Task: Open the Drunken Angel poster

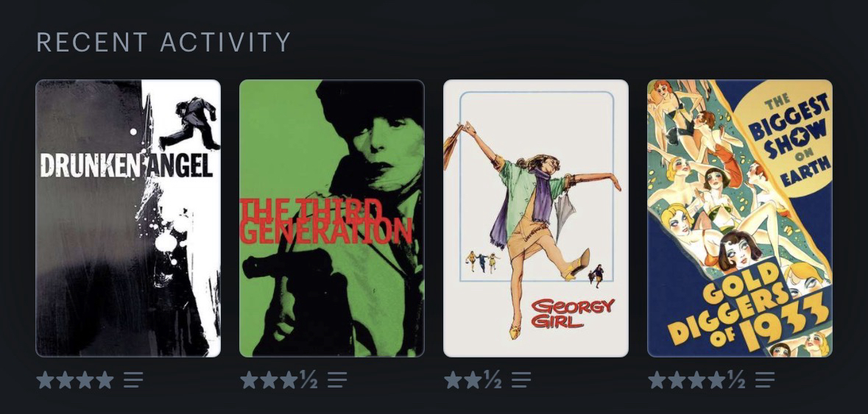Action: (128, 218)
